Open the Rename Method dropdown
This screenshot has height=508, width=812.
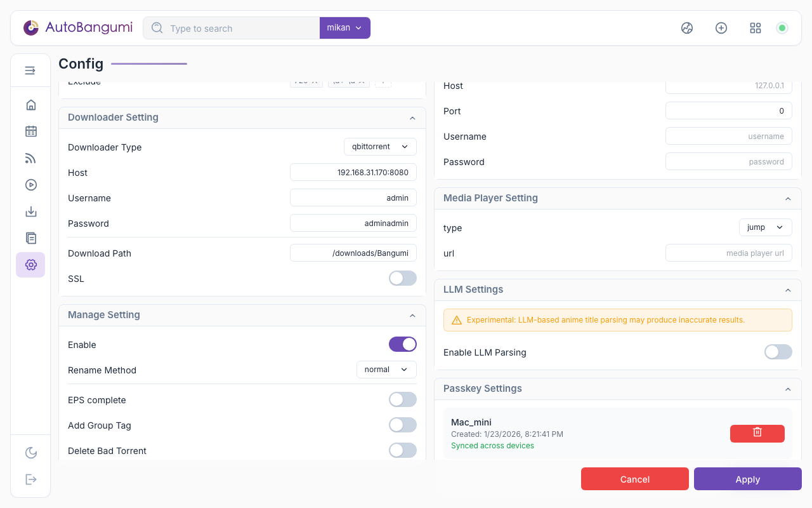(x=386, y=370)
